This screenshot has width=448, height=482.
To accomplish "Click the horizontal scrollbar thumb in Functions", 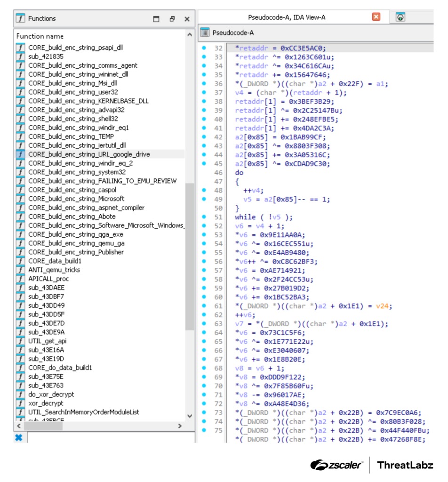I will point(43,426).
